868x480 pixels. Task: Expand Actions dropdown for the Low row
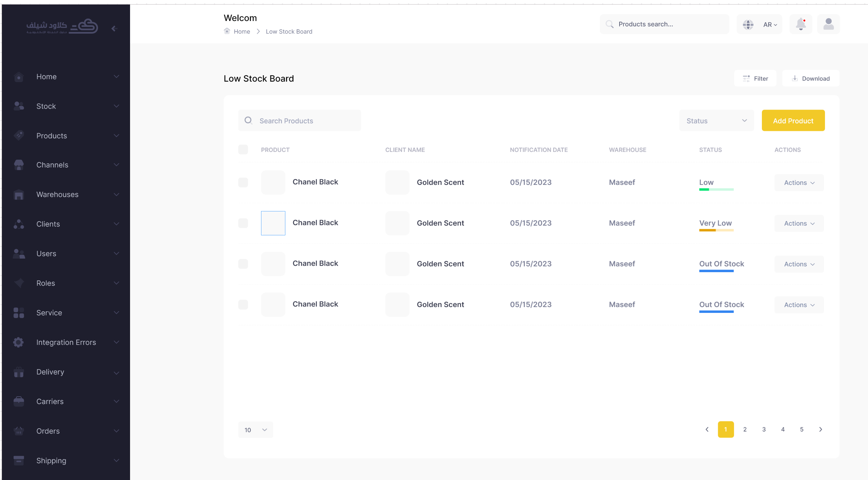pyautogui.click(x=799, y=182)
